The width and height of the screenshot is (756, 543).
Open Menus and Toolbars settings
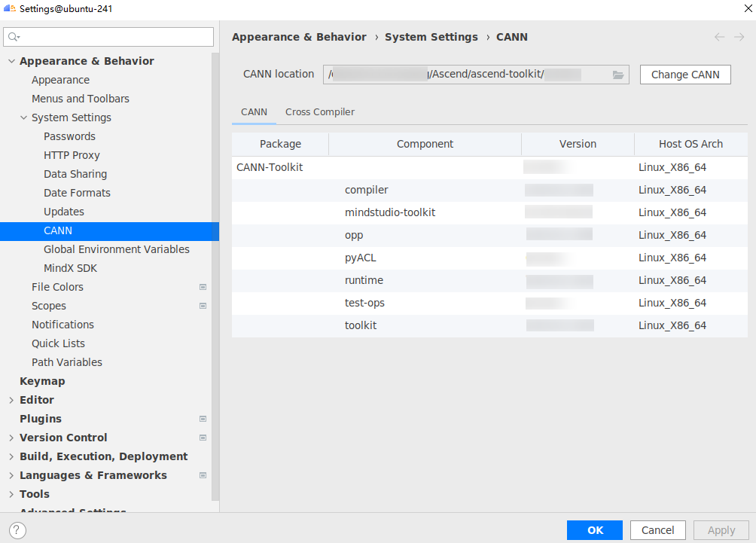(81, 99)
